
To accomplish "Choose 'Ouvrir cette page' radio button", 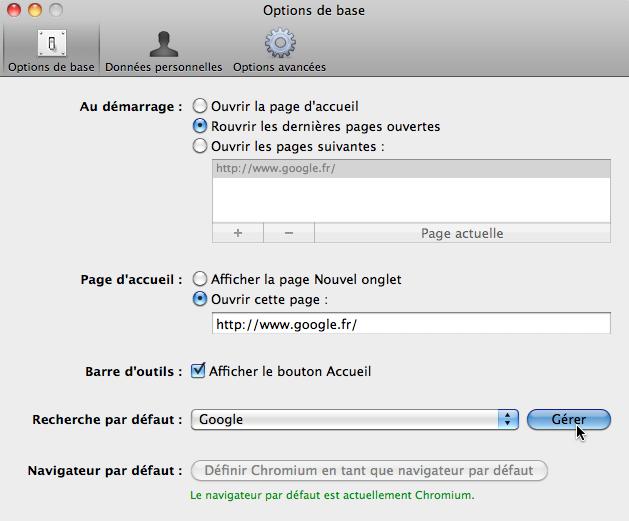I will 200,299.
